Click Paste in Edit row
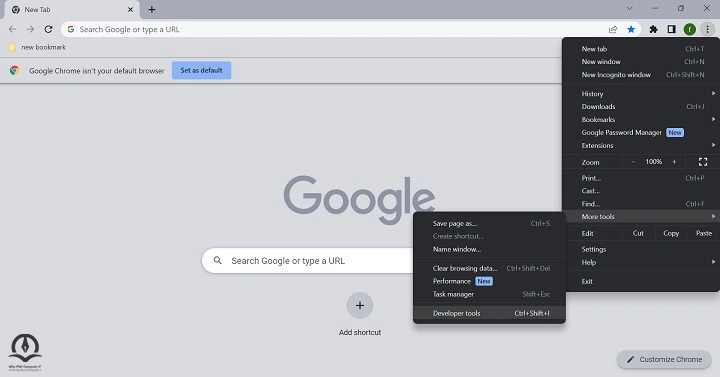The width and height of the screenshot is (720, 377). click(703, 233)
